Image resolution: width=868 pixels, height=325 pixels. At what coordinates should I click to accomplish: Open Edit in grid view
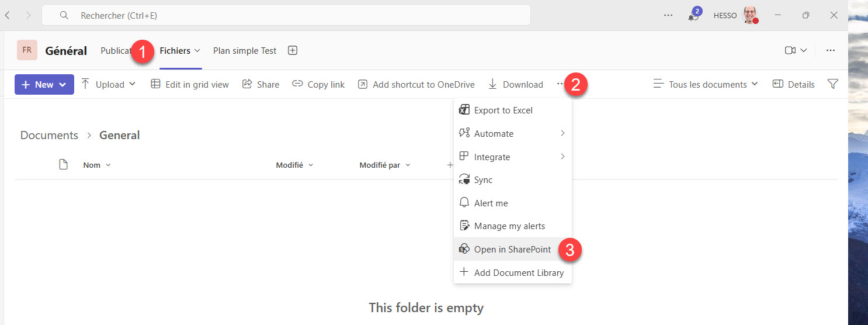190,85
